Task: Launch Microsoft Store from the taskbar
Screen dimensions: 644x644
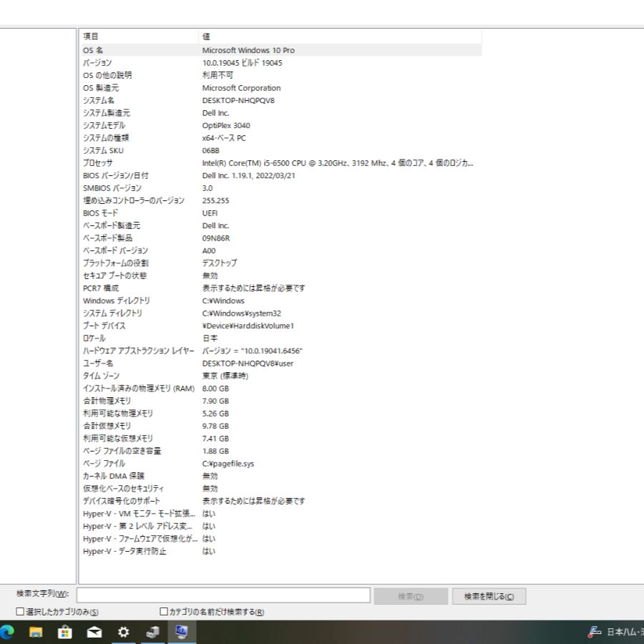Action: [65, 632]
